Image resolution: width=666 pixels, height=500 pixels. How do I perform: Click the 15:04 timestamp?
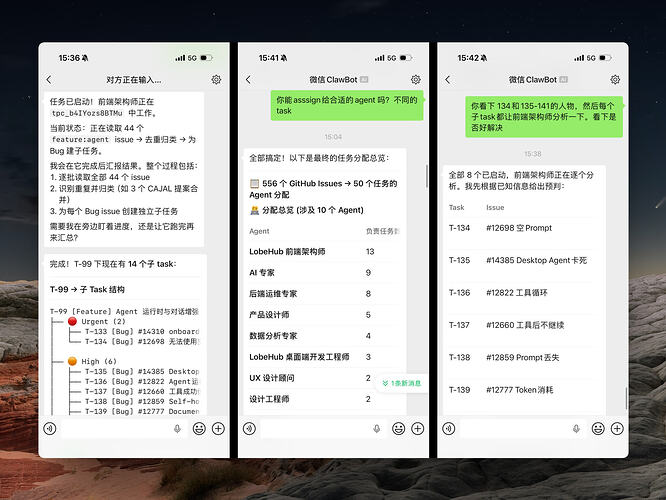333,137
